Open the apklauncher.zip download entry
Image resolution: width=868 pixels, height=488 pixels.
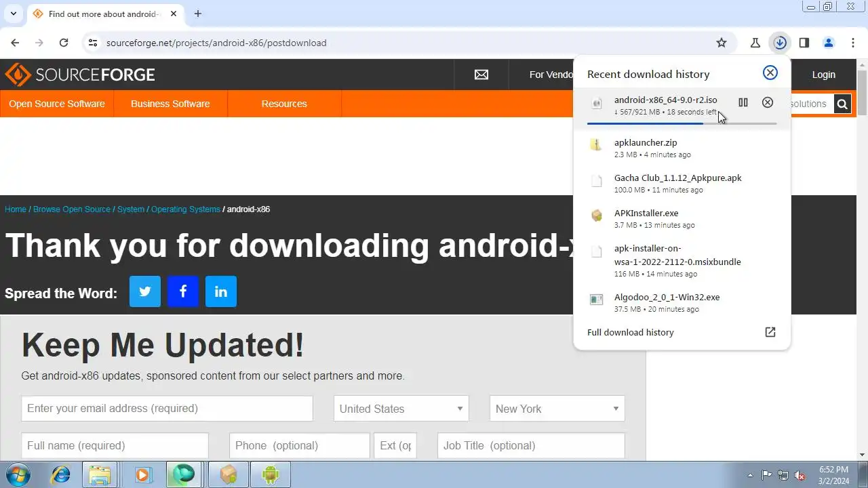click(682, 148)
